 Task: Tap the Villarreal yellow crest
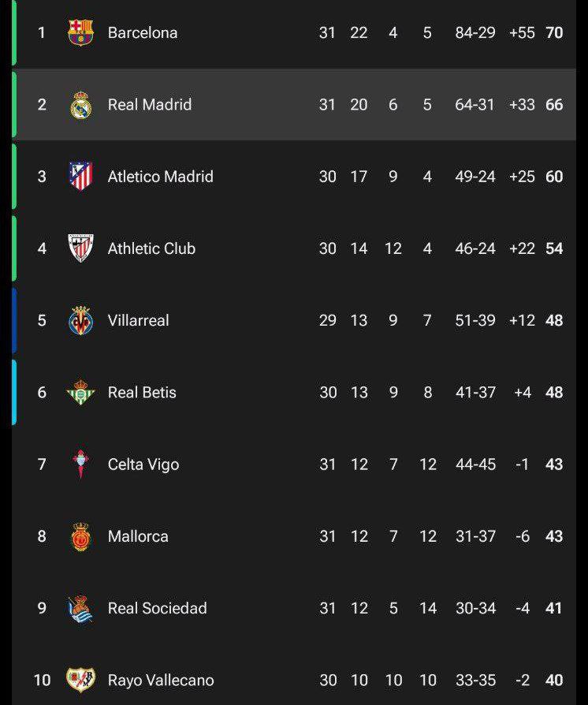point(81,320)
